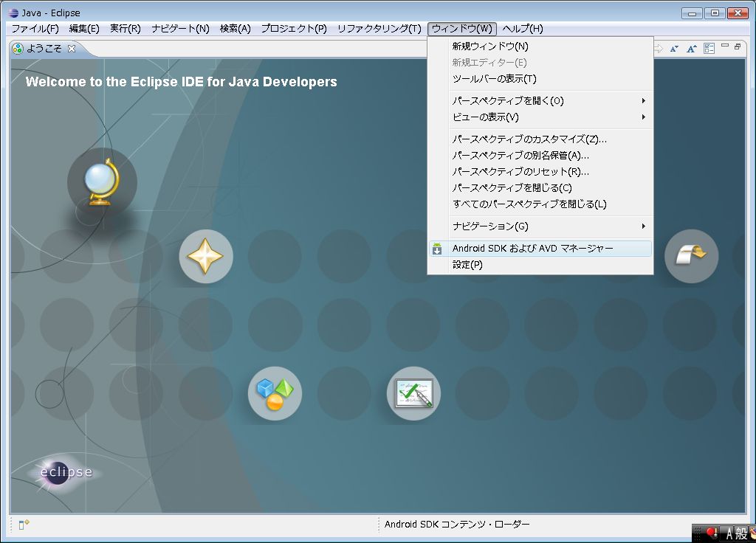This screenshot has height=543, width=756.
Task: Open the Samples shapes icon
Action: pyautogui.click(x=275, y=393)
